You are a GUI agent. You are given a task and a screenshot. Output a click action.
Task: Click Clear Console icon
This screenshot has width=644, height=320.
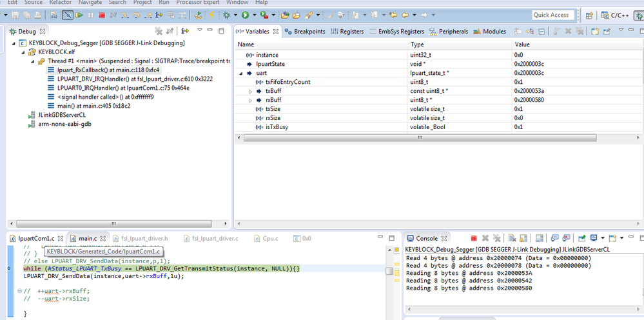tap(512, 238)
